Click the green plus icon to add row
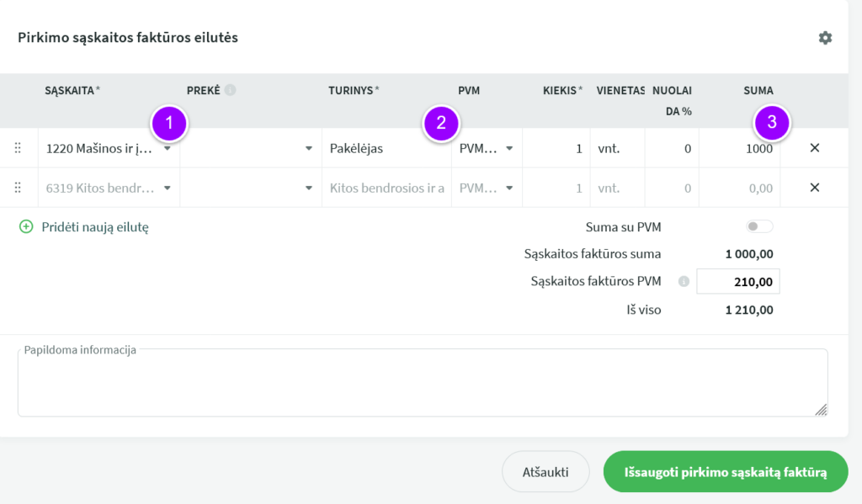The height and width of the screenshot is (504, 862). pos(26,226)
